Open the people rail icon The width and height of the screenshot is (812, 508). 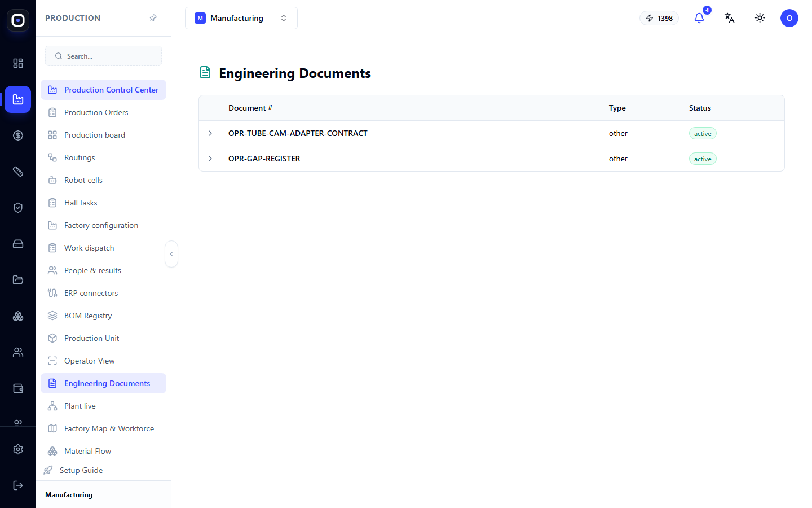coord(18,352)
